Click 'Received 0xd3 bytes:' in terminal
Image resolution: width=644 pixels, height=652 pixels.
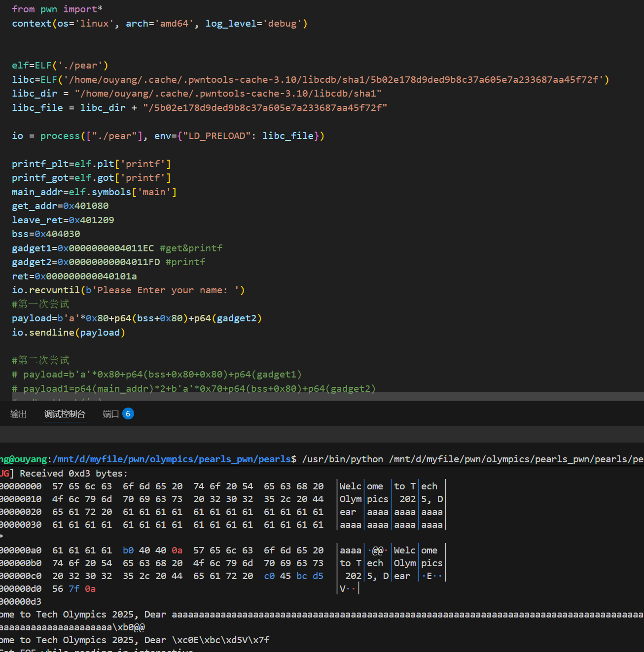[x=73, y=474]
